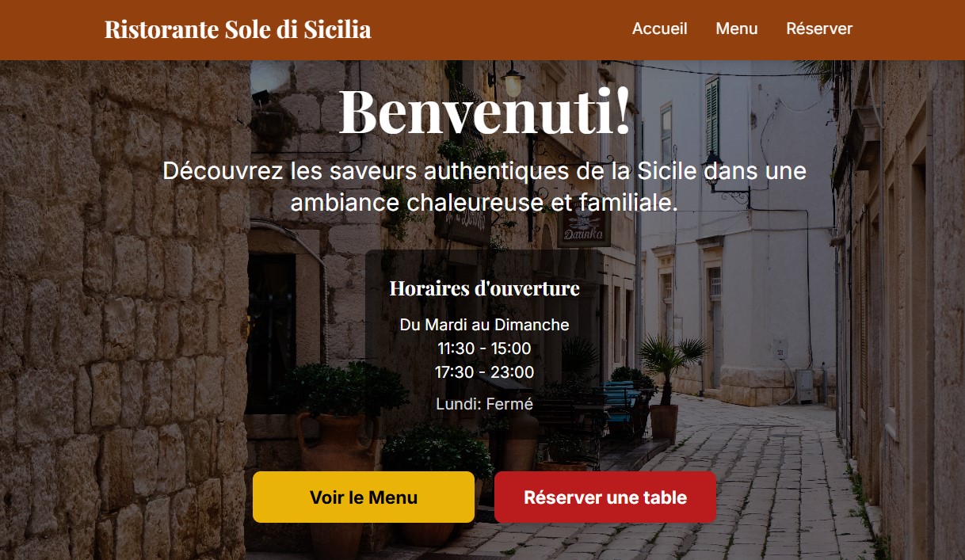Screen dimensions: 965x560
Task: Open the Menu page from the navigation bar
Action: tap(736, 29)
